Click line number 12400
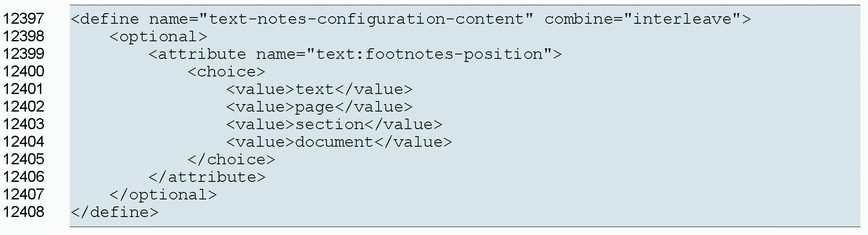This screenshot has height=235, width=868. (24, 72)
